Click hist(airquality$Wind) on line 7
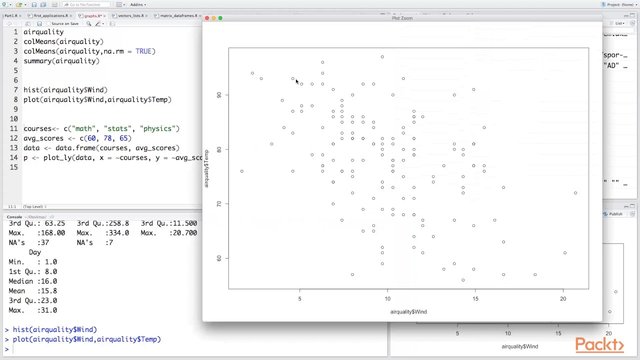 [x=65, y=90]
